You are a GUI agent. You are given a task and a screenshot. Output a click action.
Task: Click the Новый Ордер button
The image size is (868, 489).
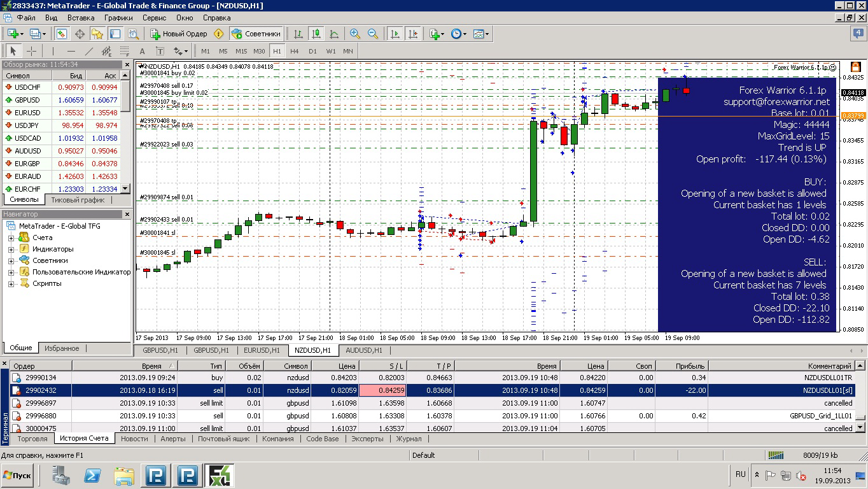pyautogui.click(x=179, y=34)
